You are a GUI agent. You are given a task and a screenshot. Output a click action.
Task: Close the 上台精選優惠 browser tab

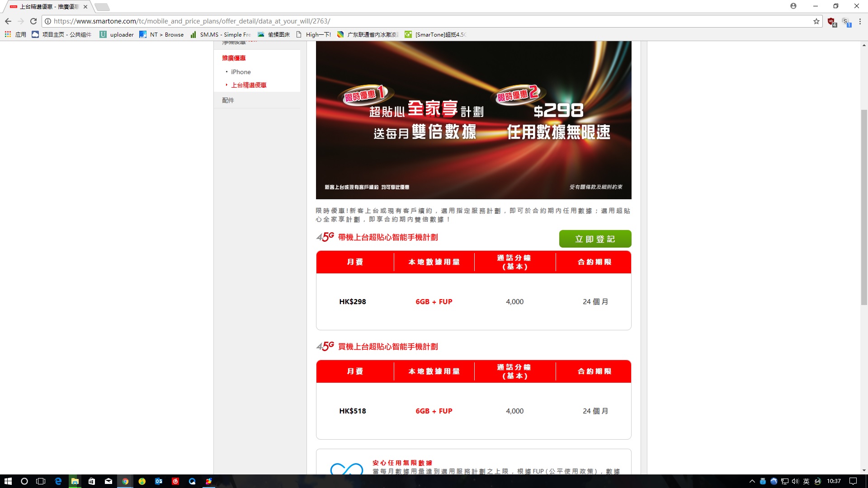point(85,7)
